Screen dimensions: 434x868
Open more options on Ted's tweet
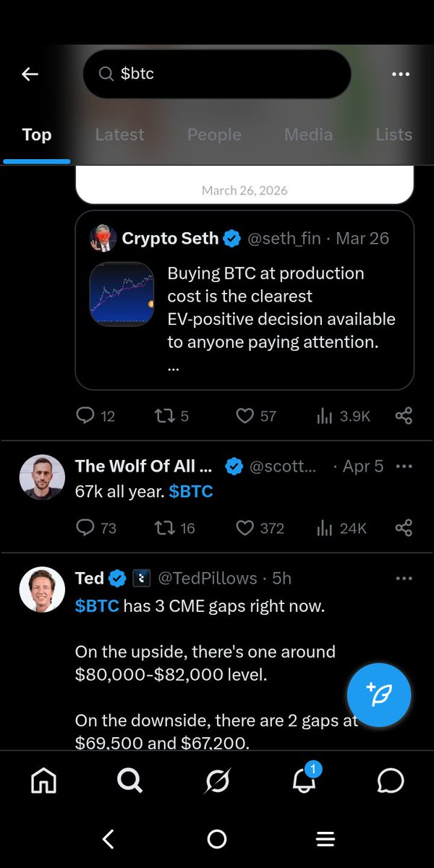pyautogui.click(x=404, y=578)
